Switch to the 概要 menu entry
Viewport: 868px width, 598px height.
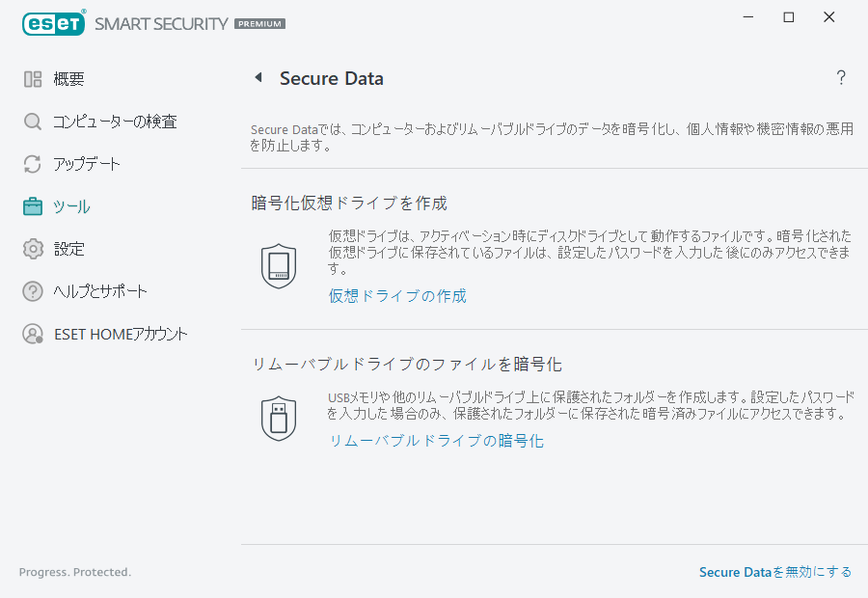(x=68, y=78)
